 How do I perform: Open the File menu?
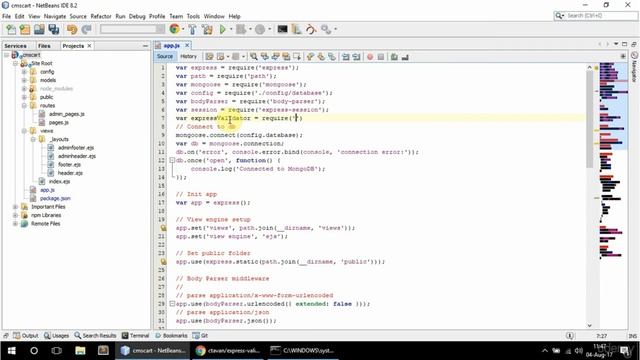click(x=7, y=16)
